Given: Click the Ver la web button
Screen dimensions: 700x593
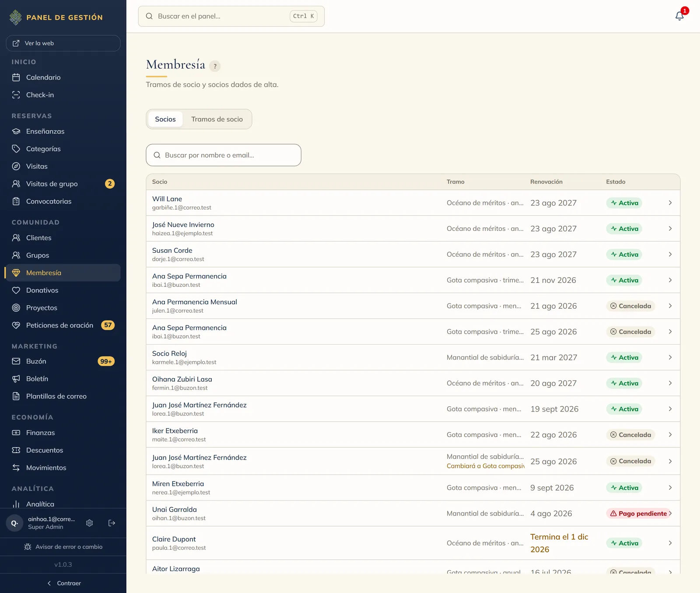Looking at the screenshot, I should 63,43.
